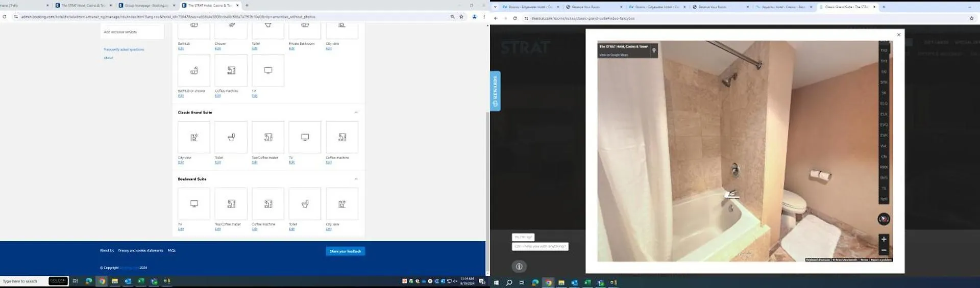980x288 pixels.
Task: Select the Classic Grand Suite tab in the right browser
Action: (x=847, y=7)
